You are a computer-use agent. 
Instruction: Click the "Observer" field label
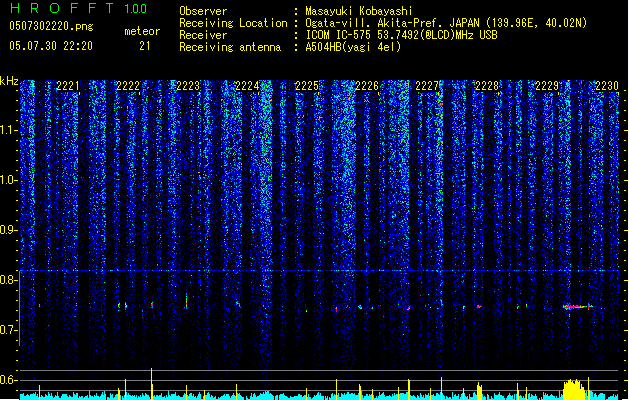coord(203,11)
